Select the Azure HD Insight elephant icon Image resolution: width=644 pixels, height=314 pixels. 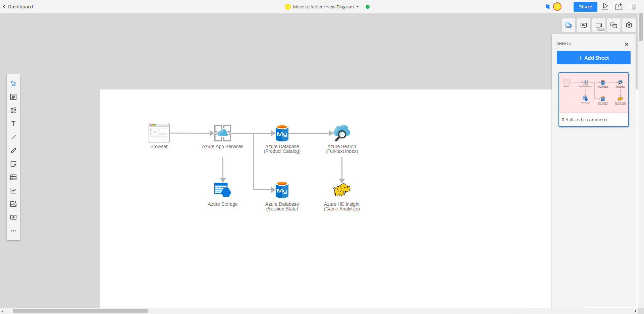[x=342, y=190]
